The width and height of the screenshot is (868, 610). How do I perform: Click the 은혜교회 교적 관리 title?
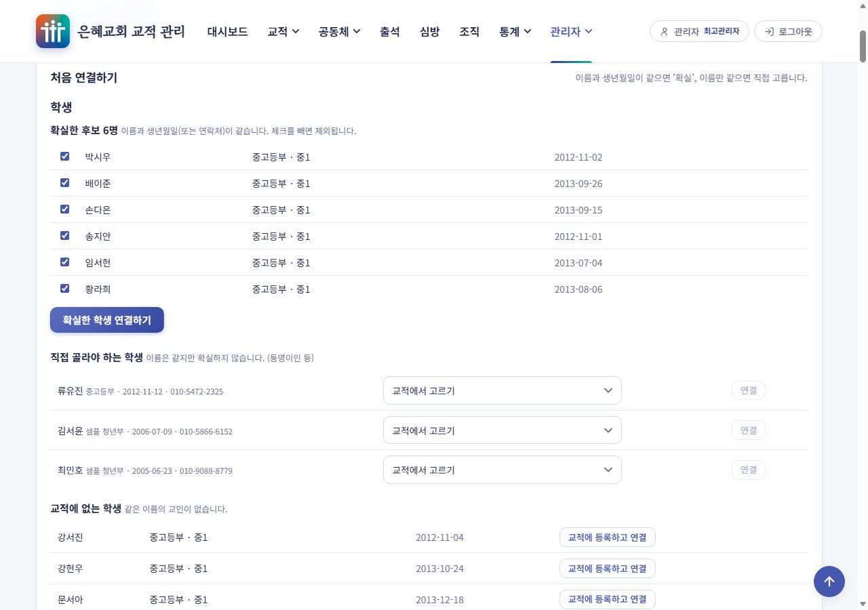[x=132, y=31]
